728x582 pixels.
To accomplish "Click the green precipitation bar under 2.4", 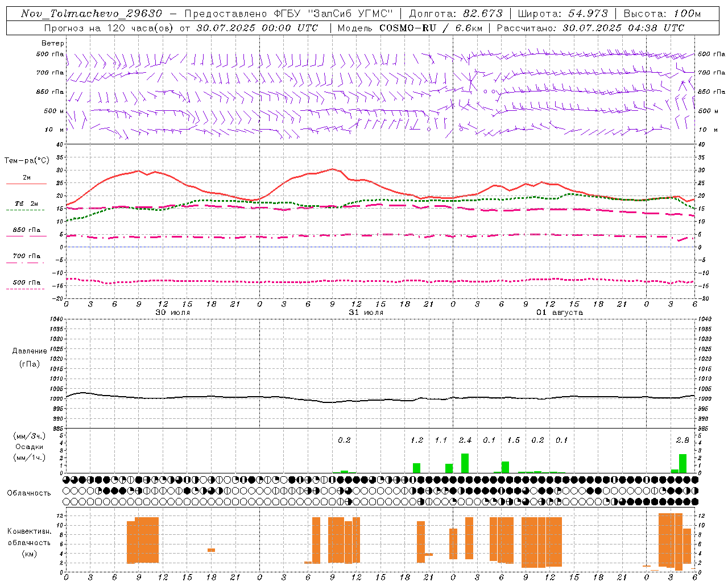I will tap(465, 463).
